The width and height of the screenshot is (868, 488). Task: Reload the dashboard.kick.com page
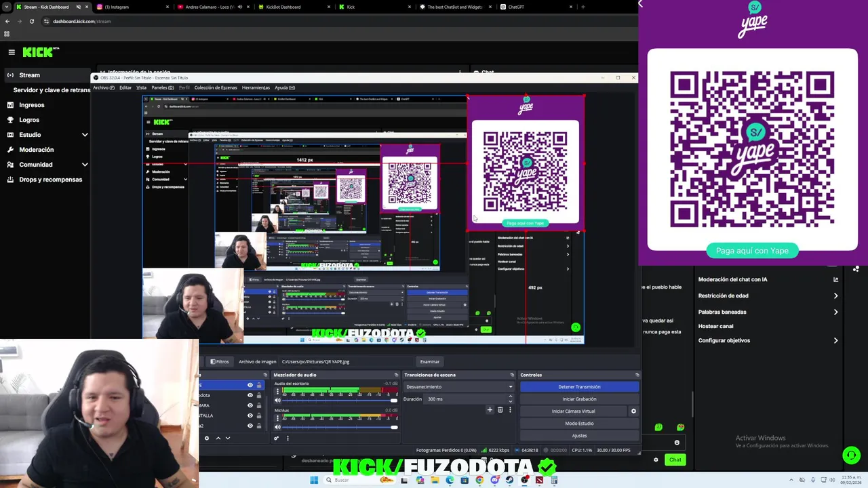pyautogui.click(x=31, y=21)
